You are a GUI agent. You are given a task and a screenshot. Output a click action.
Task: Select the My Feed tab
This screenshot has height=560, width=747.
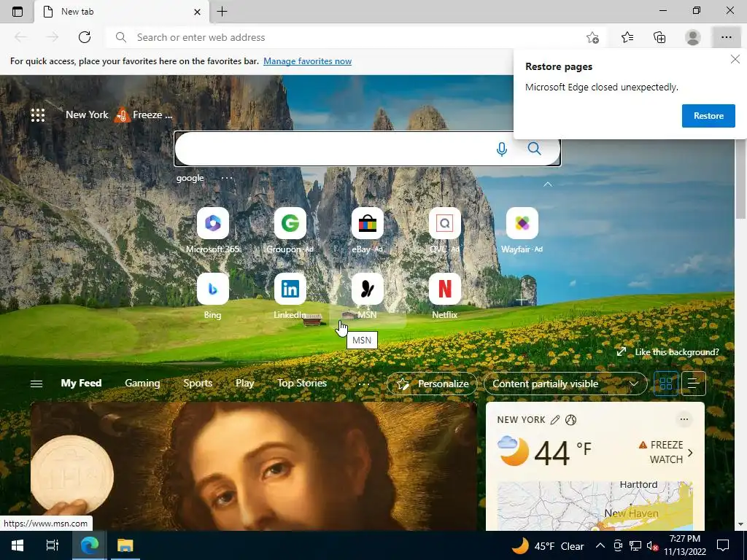81,383
